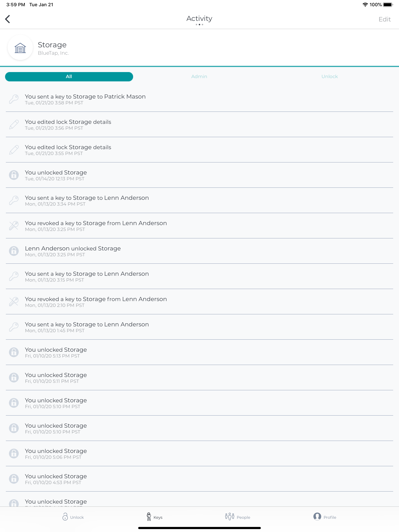Tap the iPad home indicator bar
Viewport: 399px width, 532px height.
199,528
